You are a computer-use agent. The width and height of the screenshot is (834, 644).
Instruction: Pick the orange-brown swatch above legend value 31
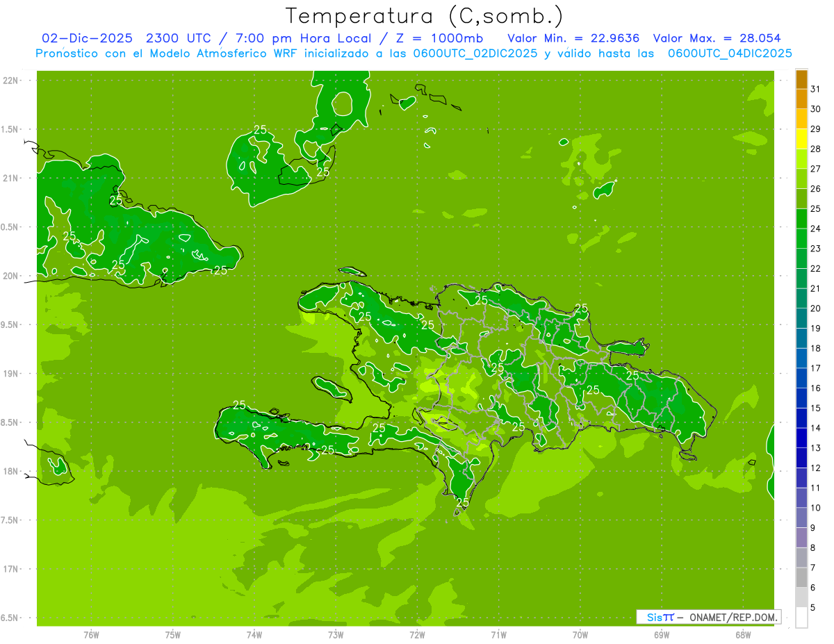click(x=801, y=79)
